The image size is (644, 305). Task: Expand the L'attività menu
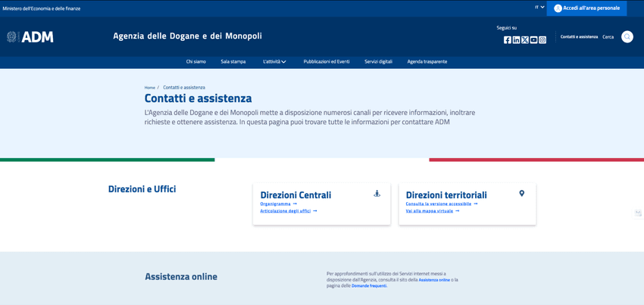[x=274, y=61]
